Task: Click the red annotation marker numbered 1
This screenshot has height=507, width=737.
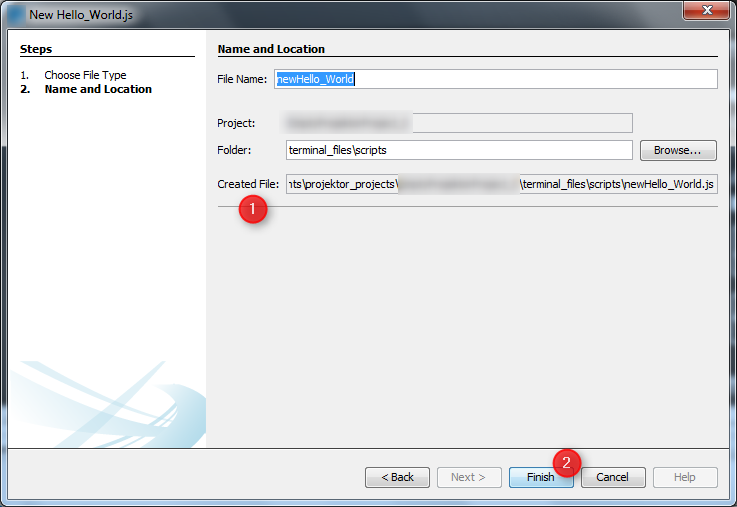Action: pyautogui.click(x=252, y=210)
